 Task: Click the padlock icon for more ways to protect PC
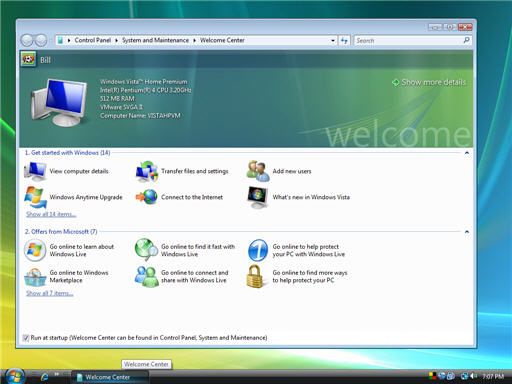tap(255, 276)
